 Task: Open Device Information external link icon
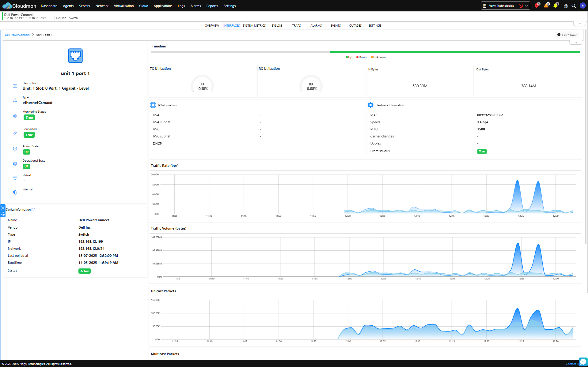point(33,209)
